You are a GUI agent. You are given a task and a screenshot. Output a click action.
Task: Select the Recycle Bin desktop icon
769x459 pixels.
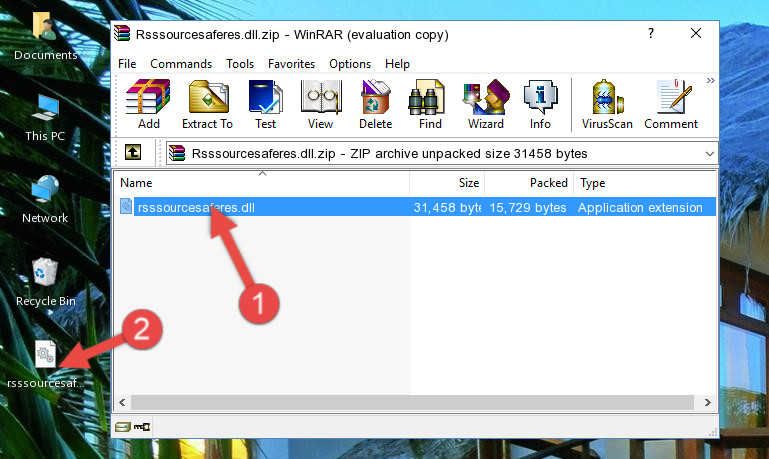tap(45, 282)
